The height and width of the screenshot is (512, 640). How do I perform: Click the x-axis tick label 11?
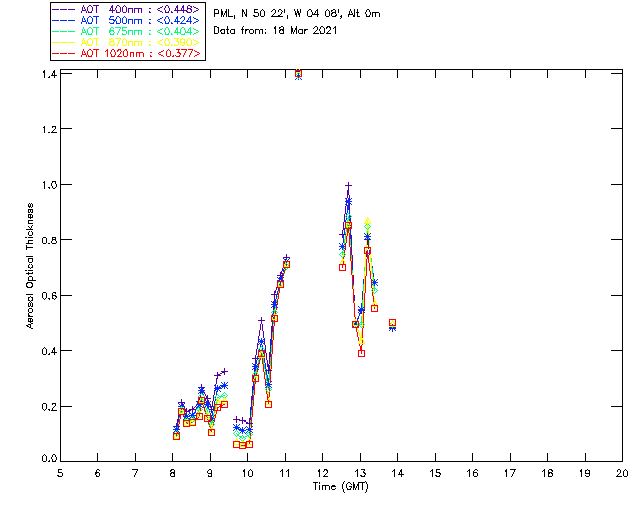[285, 473]
